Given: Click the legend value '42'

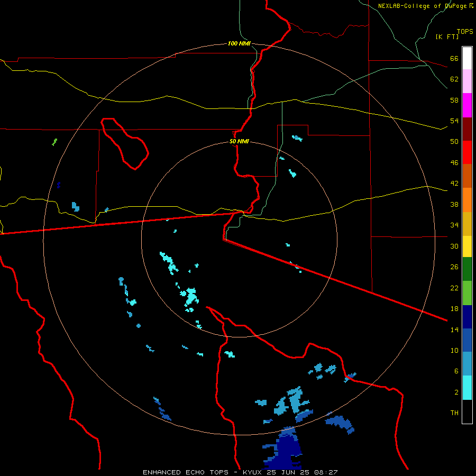Looking at the screenshot, I should click(454, 184).
